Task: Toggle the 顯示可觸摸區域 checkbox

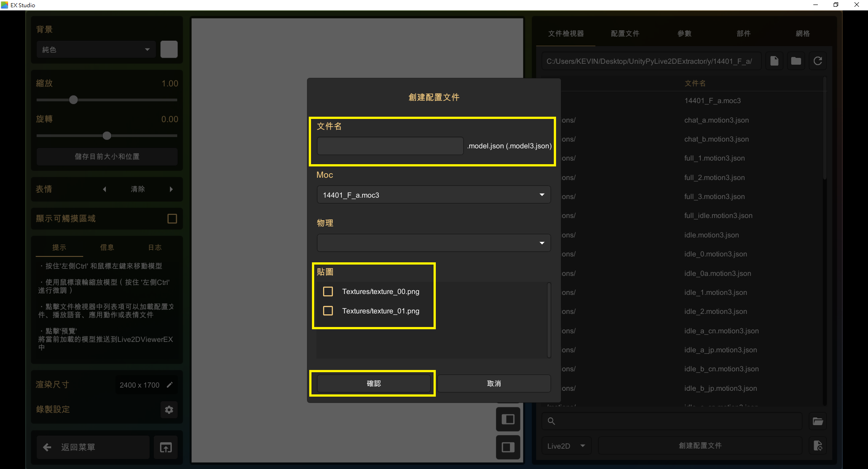Action: click(x=172, y=218)
